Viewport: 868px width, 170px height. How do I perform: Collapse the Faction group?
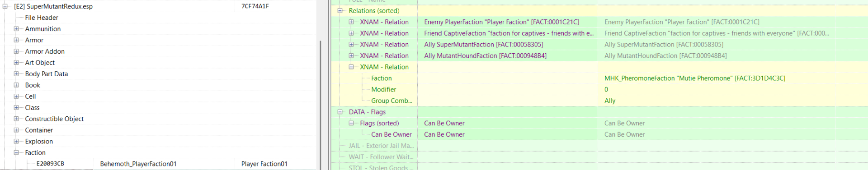(16, 153)
